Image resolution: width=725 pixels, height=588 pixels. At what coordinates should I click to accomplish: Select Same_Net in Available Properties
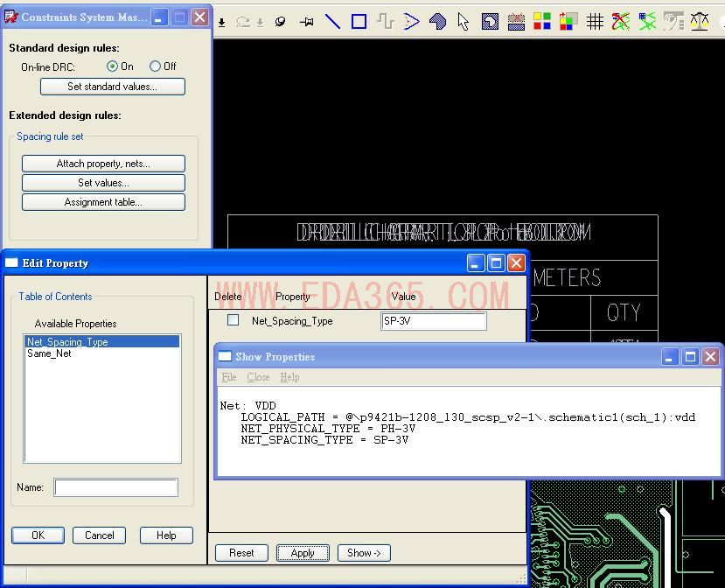tap(50, 353)
